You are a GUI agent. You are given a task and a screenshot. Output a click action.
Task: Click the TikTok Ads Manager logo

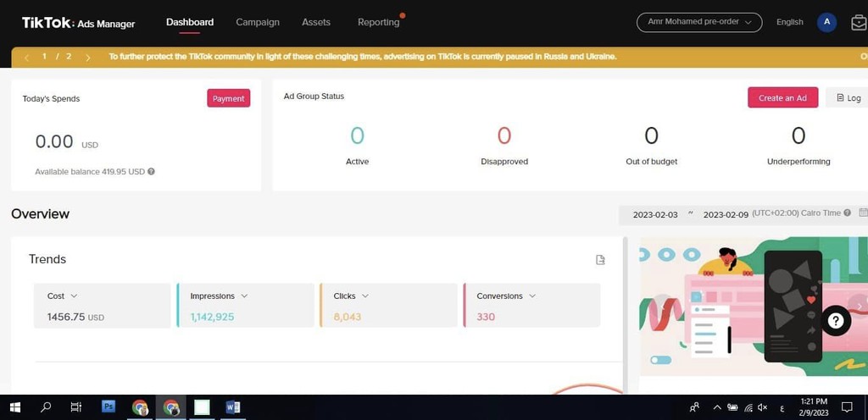(78, 23)
